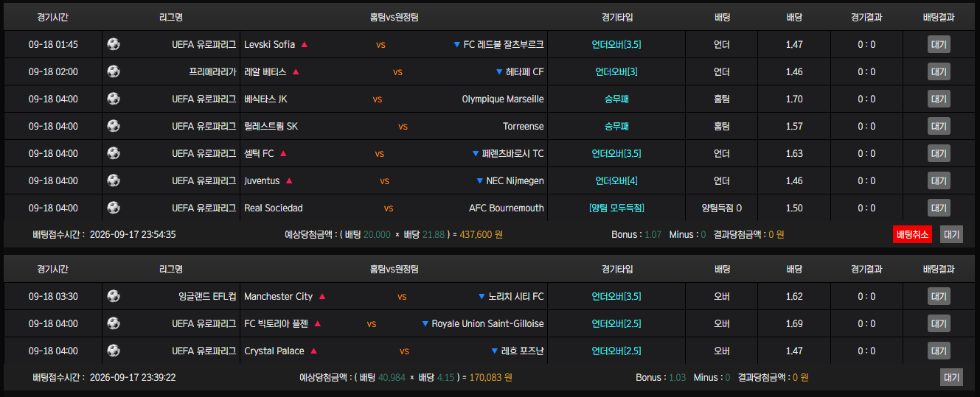Click the red up arrow next to Levski Sofia
Image resolution: width=980 pixels, height=397 pixels.
pyautogui.click(x=305, y=44)
